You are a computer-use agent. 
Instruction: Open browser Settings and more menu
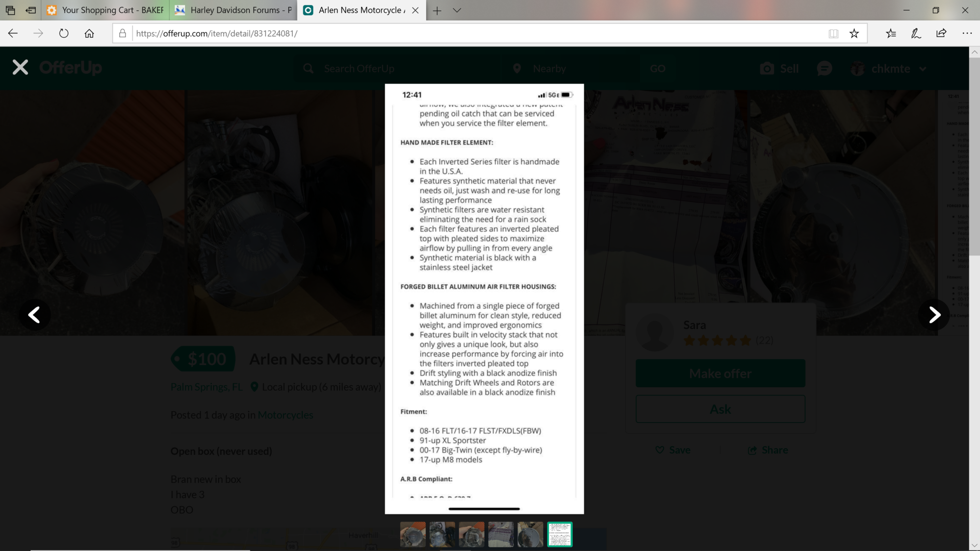coord(967,33)
